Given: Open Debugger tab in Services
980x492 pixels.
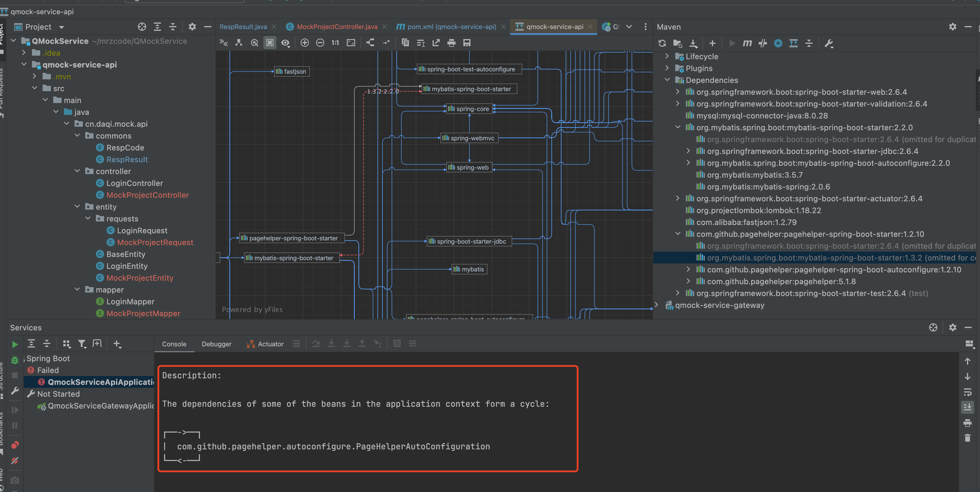Looking at the screenshot, I should point(216,344).
